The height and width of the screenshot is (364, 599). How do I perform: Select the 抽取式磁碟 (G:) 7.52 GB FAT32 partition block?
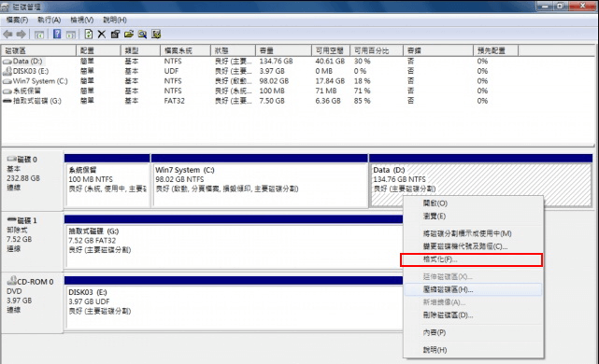(x=234, y=246)
